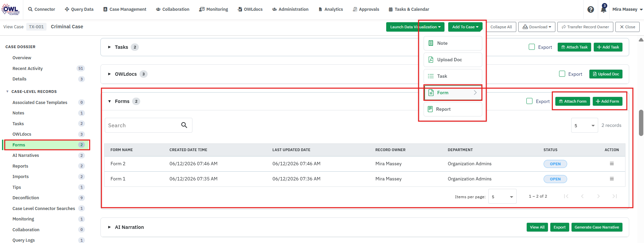
Task: Expand the AI Narration section
Action: [109, 227]
